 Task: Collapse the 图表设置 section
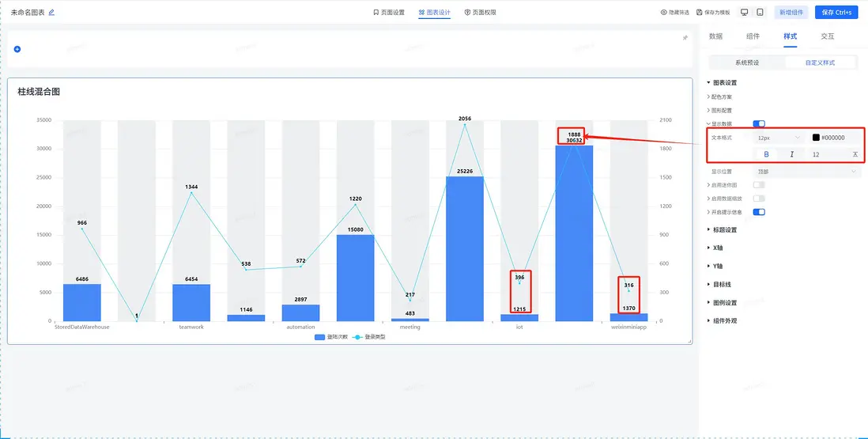click(722, 82)
